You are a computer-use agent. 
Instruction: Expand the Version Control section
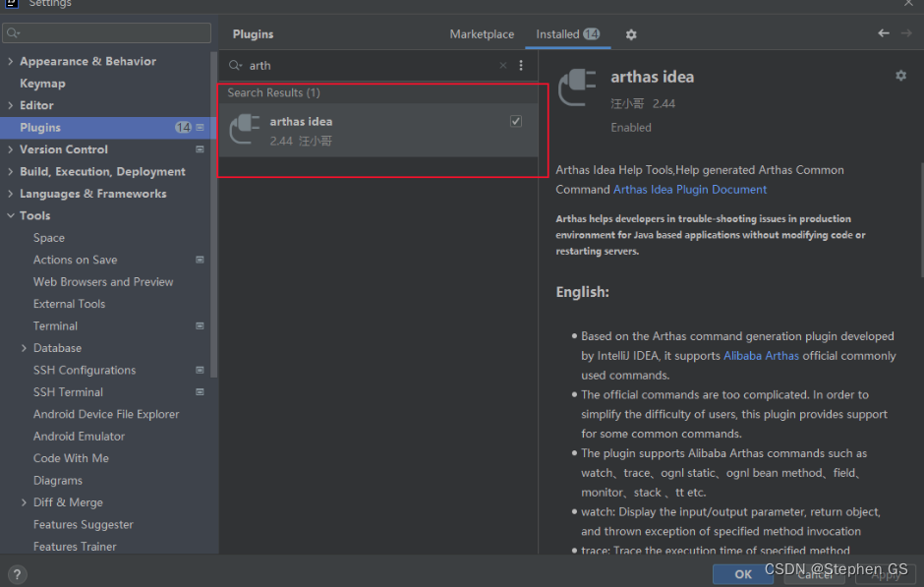(10, 149)
